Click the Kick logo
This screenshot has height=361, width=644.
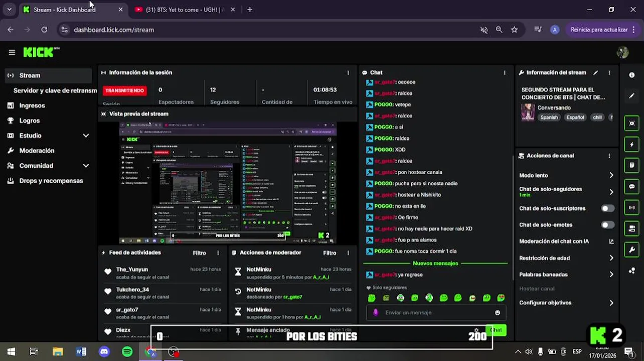click(x=41, y=52)
